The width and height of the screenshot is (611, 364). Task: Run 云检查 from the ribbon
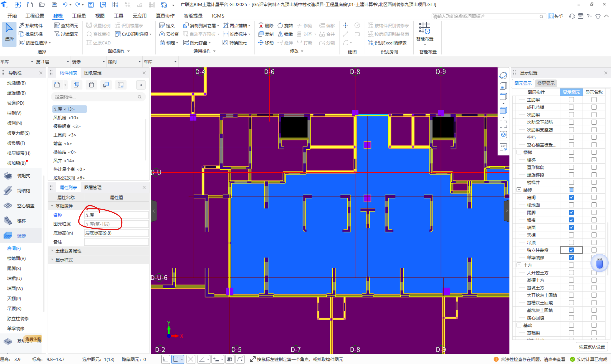[x=169, y=34]
